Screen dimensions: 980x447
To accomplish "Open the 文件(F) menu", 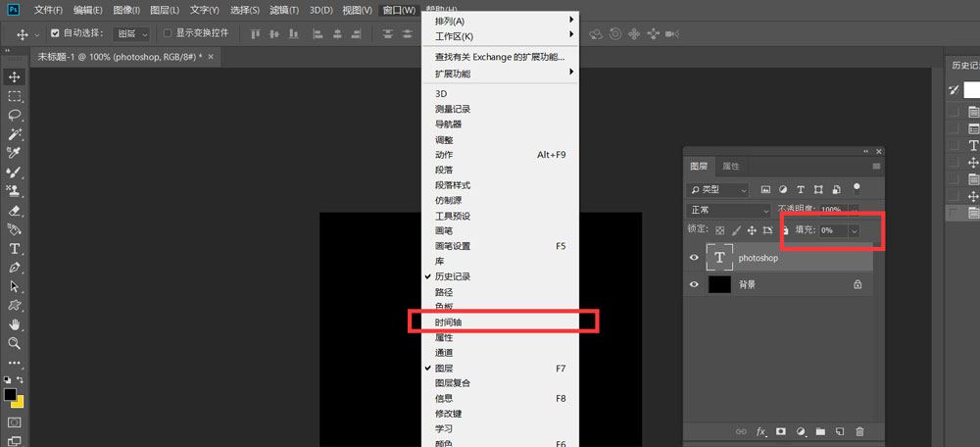I will pos(49,10).
